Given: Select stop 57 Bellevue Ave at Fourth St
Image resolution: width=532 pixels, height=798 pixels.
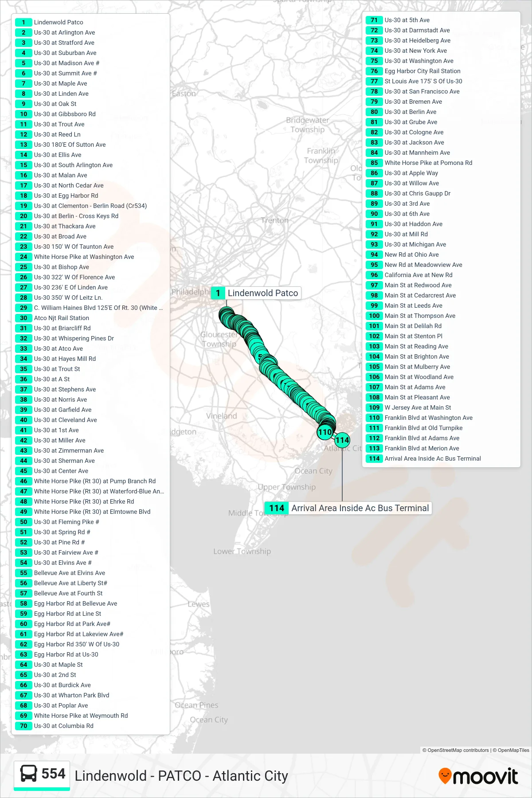Looking at the screenshot, I should tap(59, 593).
